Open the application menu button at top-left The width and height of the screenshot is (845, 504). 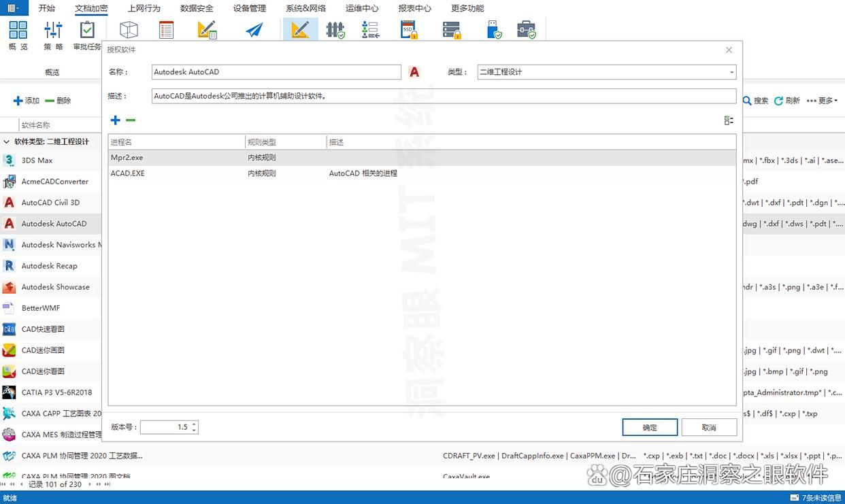point(14,8)
